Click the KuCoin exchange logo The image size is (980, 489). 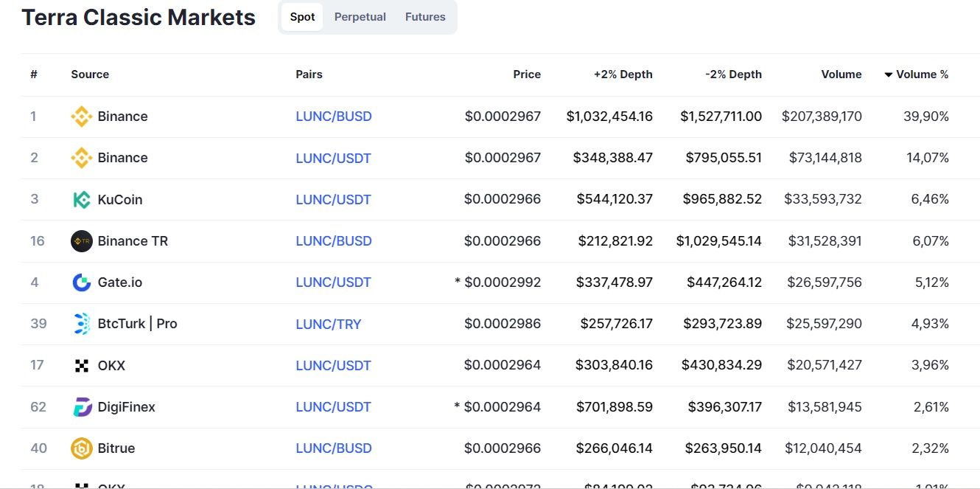(81, 200)
